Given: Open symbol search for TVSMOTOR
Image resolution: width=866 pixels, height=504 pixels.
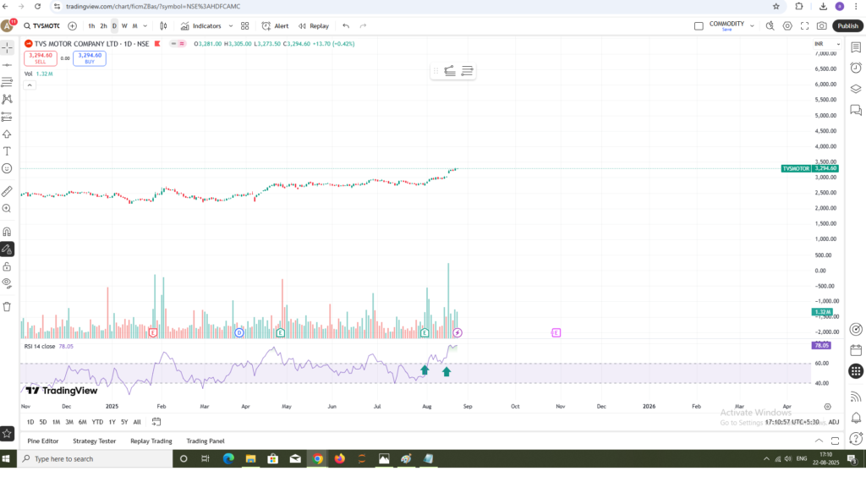Looking at the screenshot, I should [x=42, y=26].
